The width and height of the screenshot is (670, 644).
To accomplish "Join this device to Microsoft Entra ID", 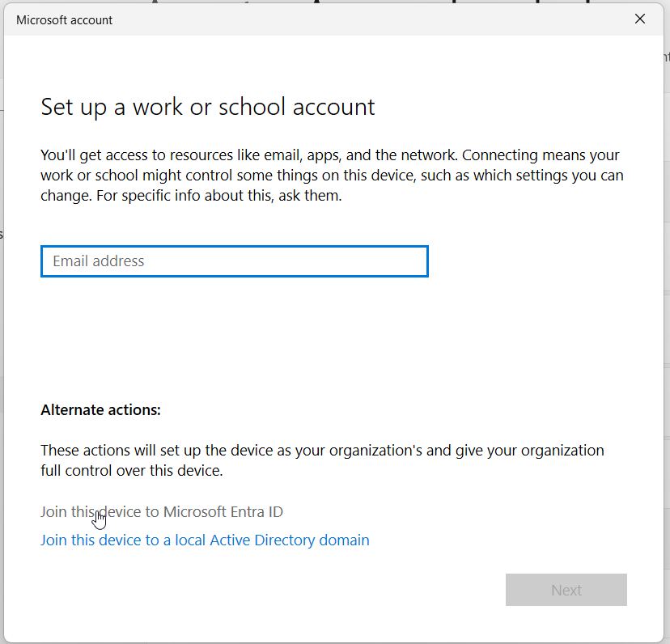I will (x=161, y=512).
